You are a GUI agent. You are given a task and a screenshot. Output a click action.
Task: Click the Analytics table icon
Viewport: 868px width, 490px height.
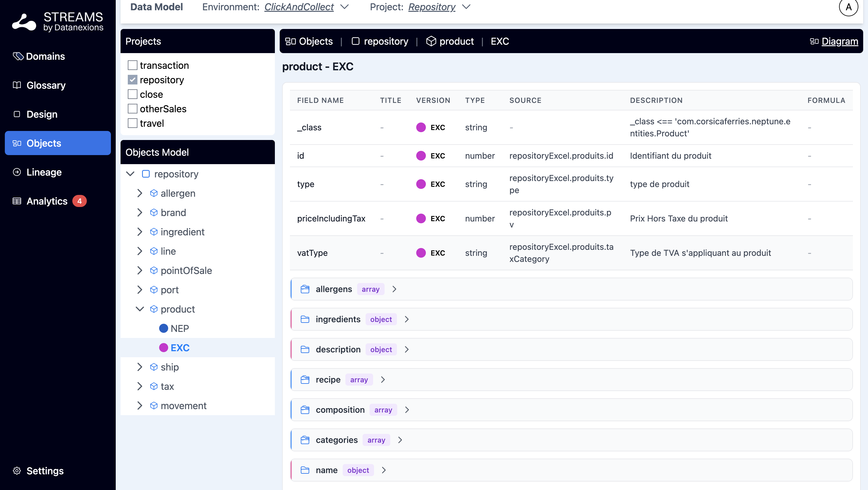coord(17,201)
